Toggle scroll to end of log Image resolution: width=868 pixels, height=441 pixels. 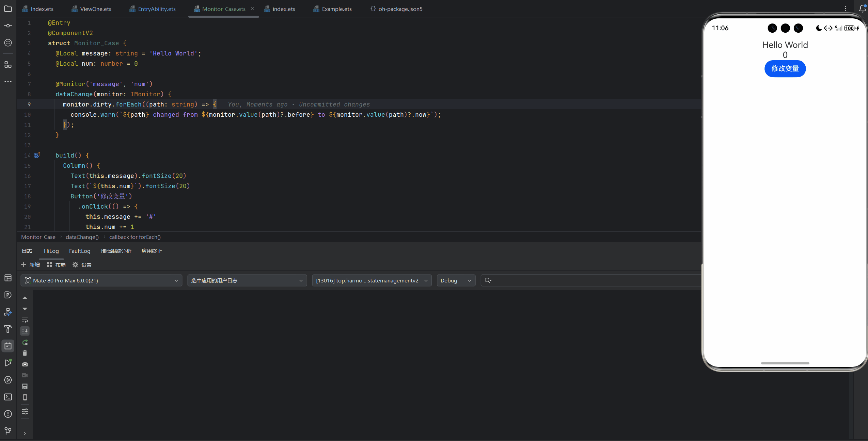coord(25,331)
